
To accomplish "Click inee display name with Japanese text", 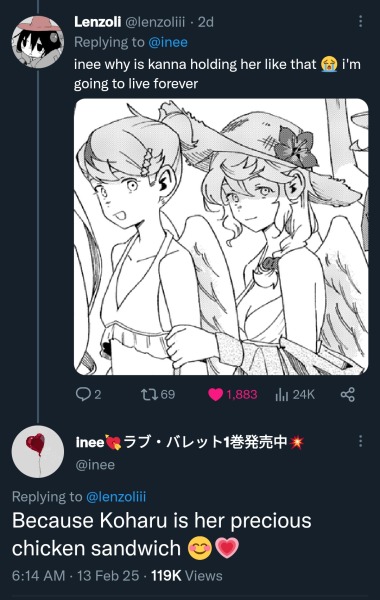I will tap(190, 442).
